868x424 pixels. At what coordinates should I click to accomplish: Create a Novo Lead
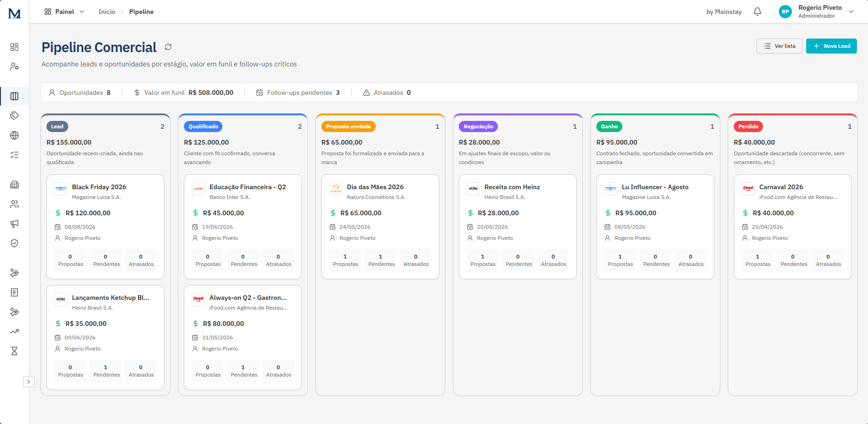click(x=831, y=46)
